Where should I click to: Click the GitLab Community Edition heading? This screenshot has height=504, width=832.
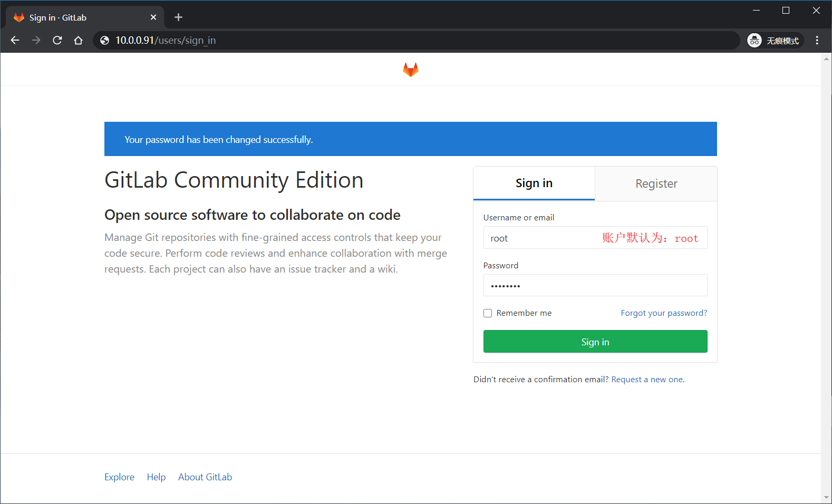[234, 180]
